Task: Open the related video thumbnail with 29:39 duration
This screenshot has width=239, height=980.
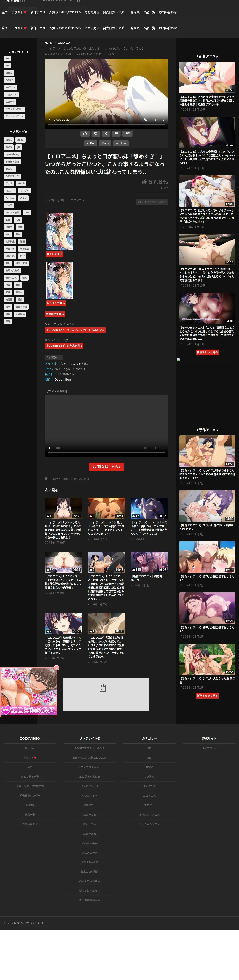Action: tap(63, 508)
